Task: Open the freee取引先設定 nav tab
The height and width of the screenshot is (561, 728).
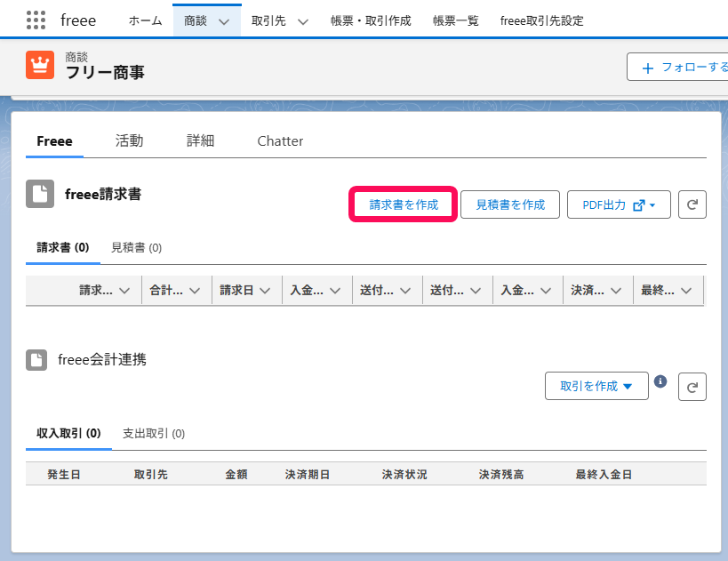Action: (x=541, y=21)
